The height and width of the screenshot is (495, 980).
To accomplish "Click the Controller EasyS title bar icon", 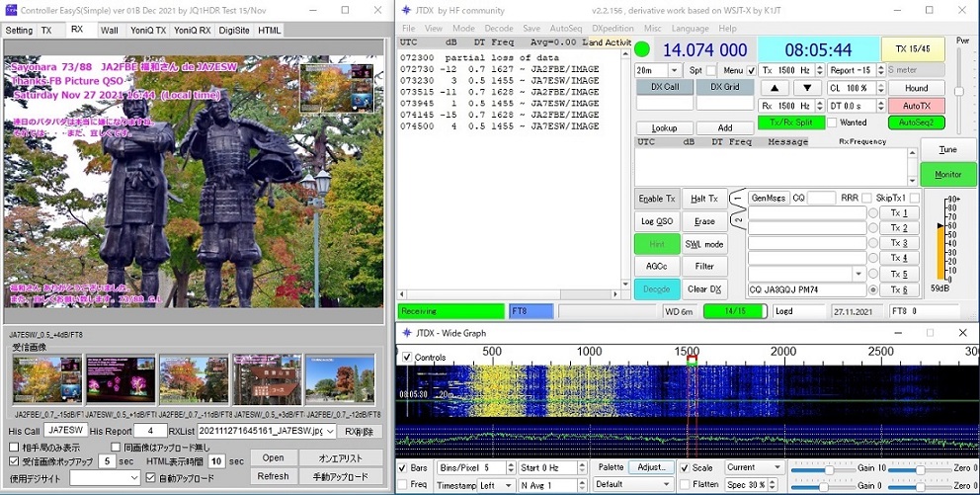I will click(11, 10).
